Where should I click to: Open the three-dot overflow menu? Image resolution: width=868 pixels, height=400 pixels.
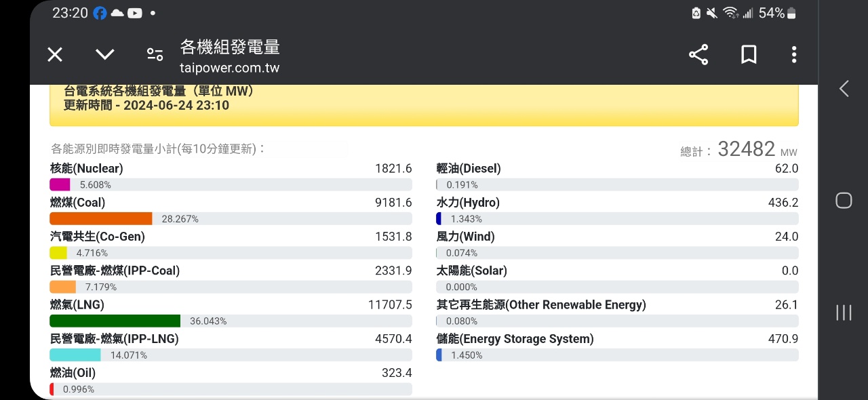(793, 55)
